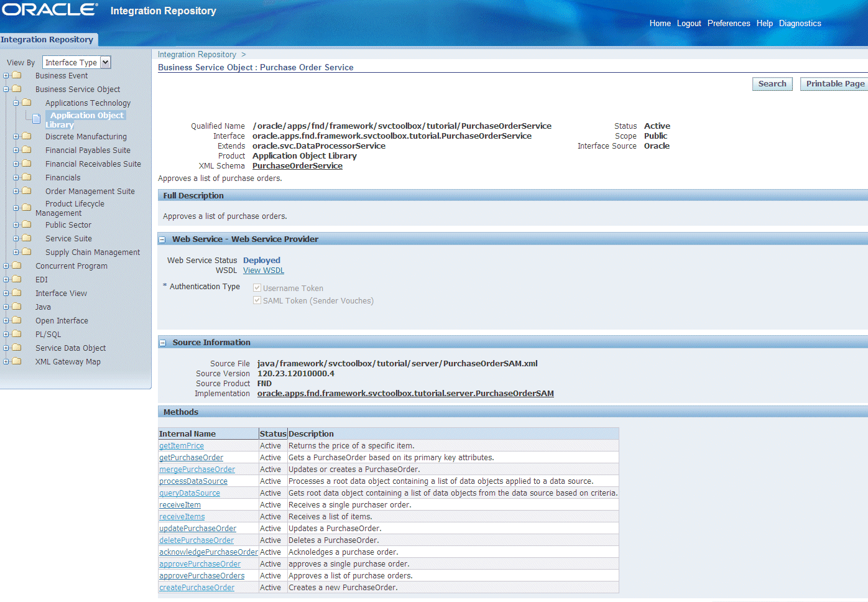Click the Search button

(772, 84)
